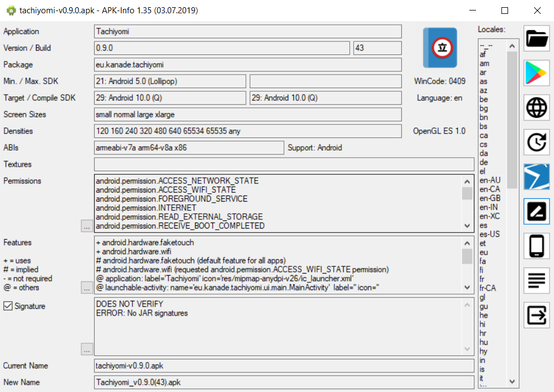Click the Support: Android label
The image size is (554, 392).
pyautogui.click(x=314, y=148)
